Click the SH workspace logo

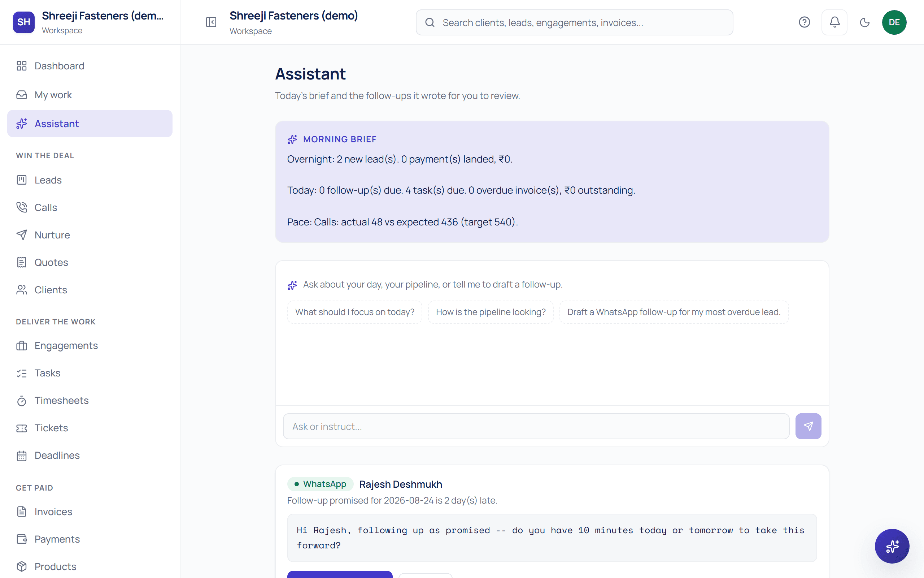pyautogui.click(x=24, y=22)
